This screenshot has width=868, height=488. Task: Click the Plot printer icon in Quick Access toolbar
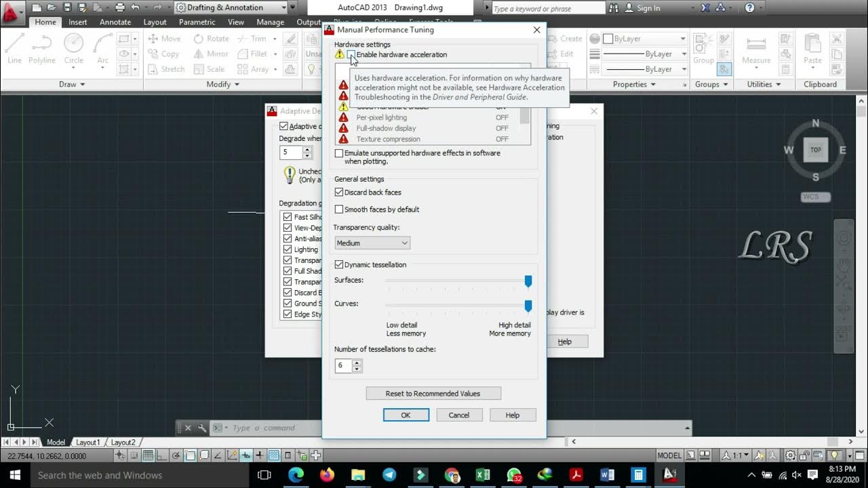(x=119, y=8)
